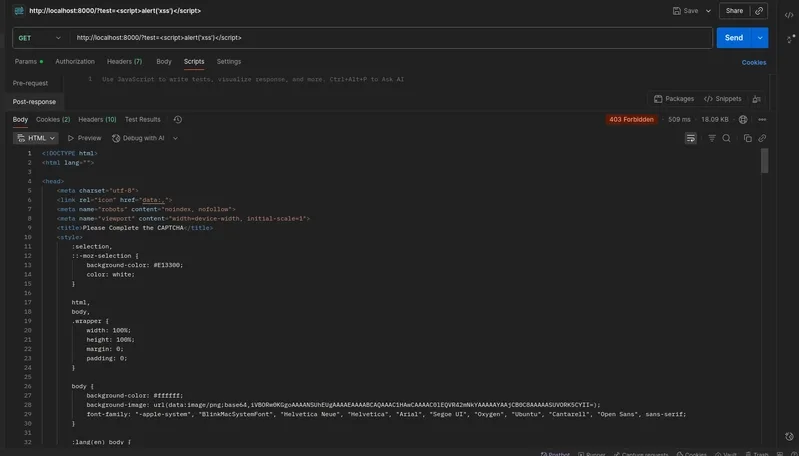Image resolution: width=799 pixels, height=456 pixels.
Task: Open Snippets in the script editor
Action: 723,99
